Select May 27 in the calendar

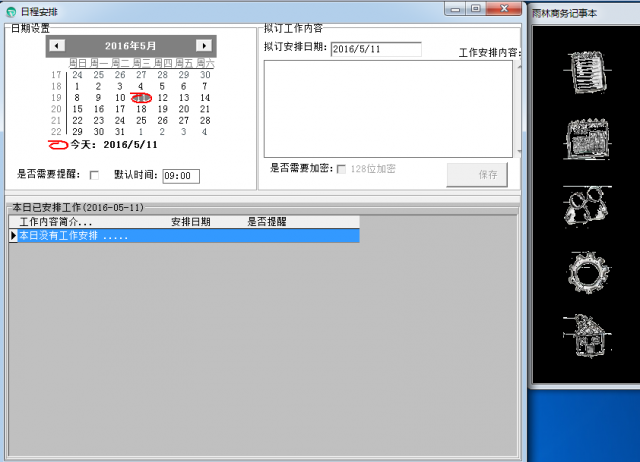point(184,120)
